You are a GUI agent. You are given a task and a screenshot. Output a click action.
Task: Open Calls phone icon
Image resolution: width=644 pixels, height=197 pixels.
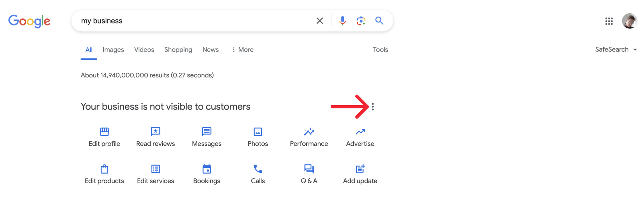[258, 169]
